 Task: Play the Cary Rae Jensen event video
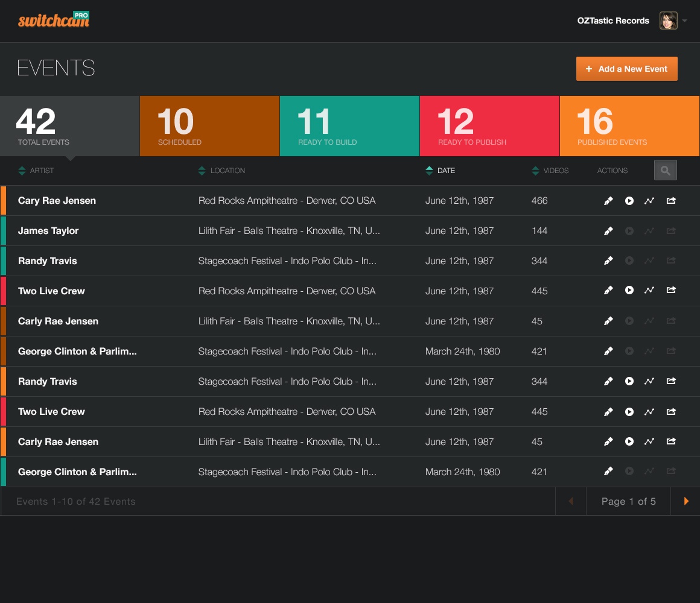tap(629, 201)
